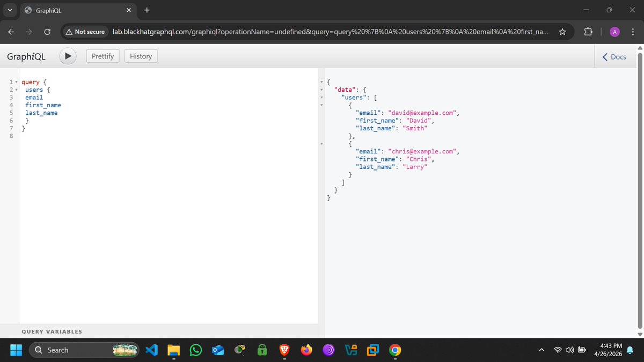
Task: Close the GraphiQL tab
Action: [129, 10]
